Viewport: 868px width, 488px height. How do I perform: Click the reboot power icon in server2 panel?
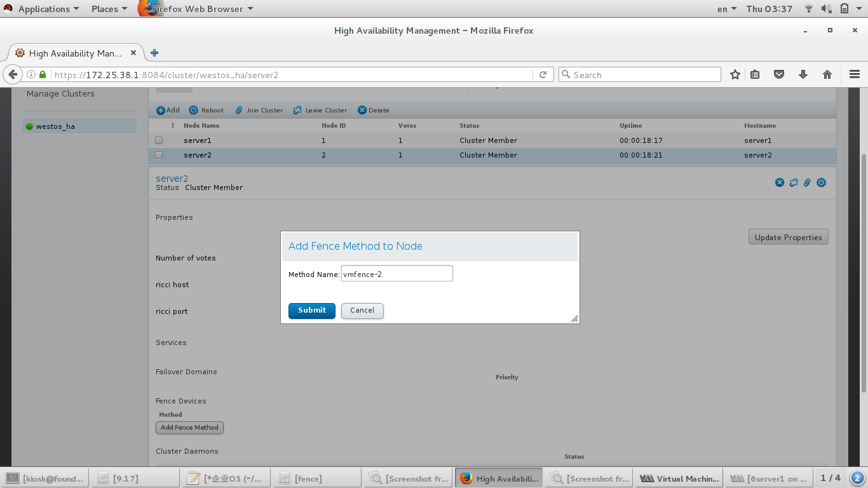tap(821, 182)
